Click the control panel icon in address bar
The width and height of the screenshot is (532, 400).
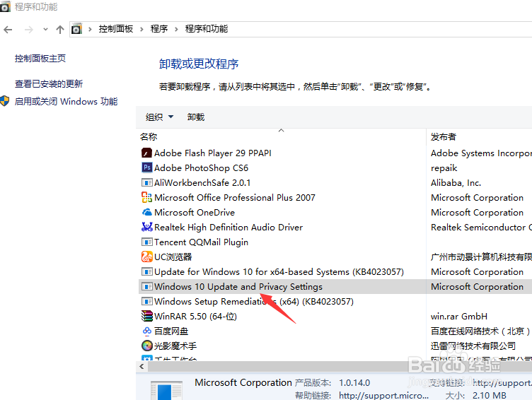(76, 29)
